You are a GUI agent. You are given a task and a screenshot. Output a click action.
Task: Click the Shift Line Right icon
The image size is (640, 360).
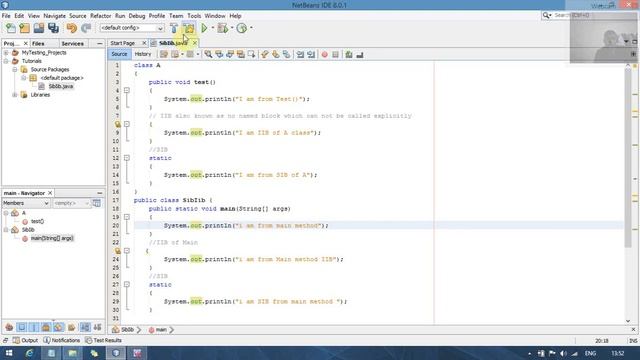click(311, 54)
